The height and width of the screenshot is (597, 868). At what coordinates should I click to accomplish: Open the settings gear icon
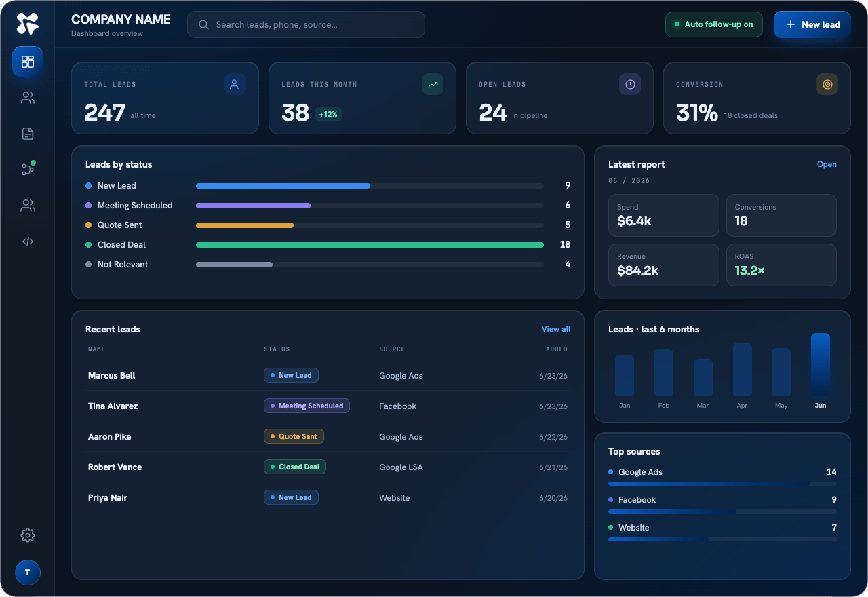[28, 535]
